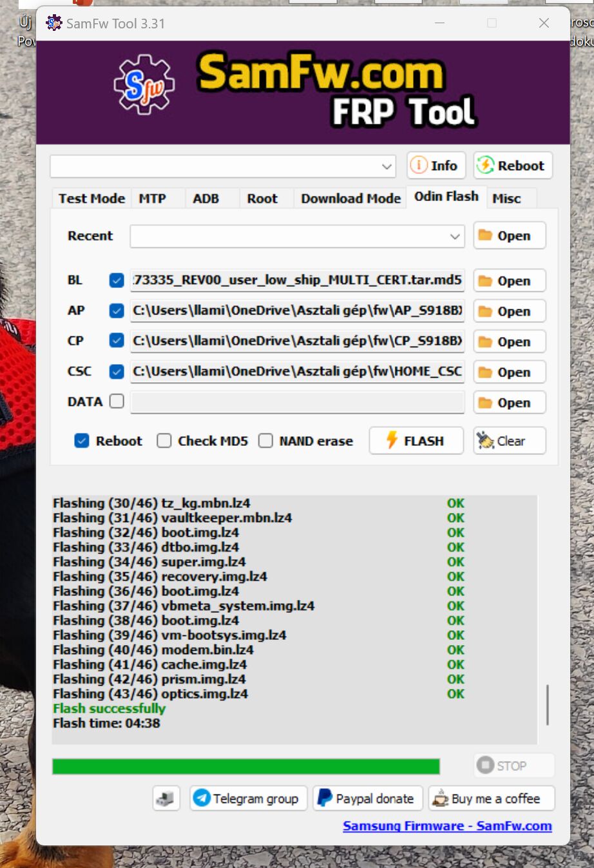Click log line 'tz_kg.mbn.lz4'

click(x=151, y=503)
